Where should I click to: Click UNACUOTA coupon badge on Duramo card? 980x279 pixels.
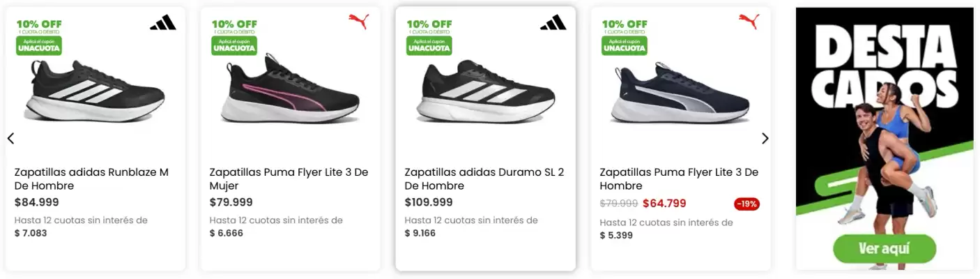pyautogui.click(x=429, y=45)
